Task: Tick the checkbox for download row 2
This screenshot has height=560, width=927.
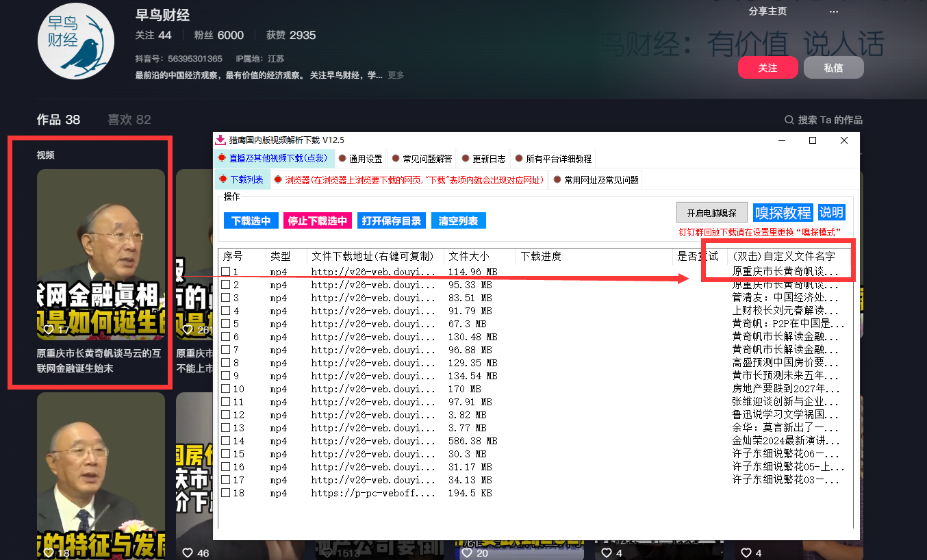Action: (x=225, y=285)
